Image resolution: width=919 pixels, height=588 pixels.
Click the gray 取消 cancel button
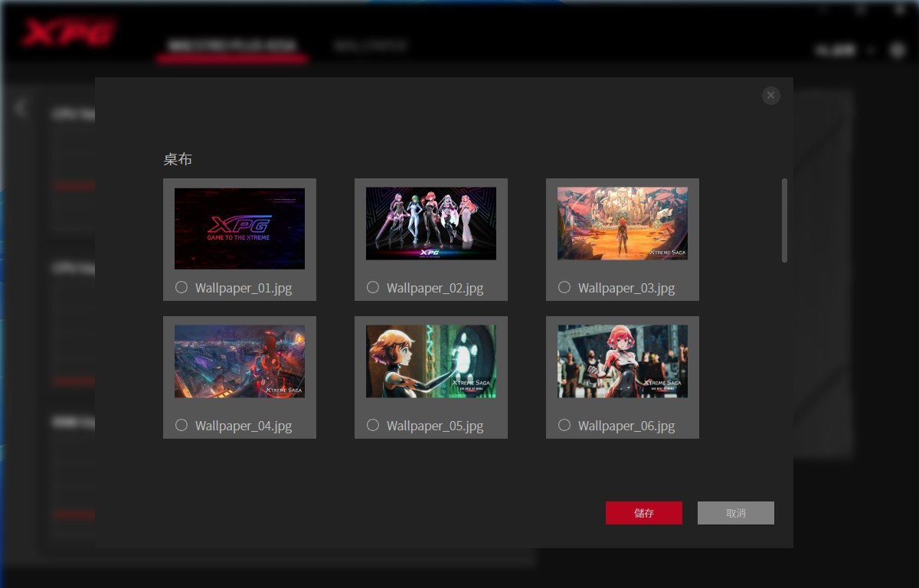(736, 513)
